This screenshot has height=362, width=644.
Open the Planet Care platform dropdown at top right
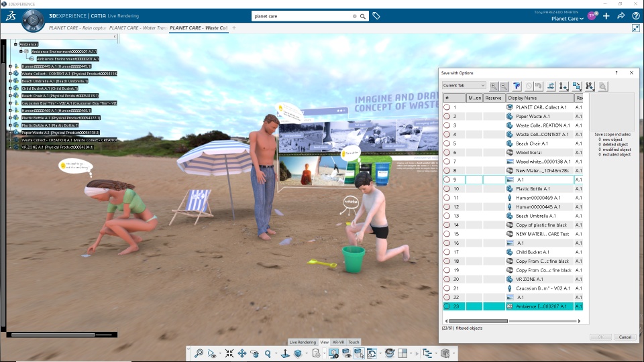pos(568,19)
